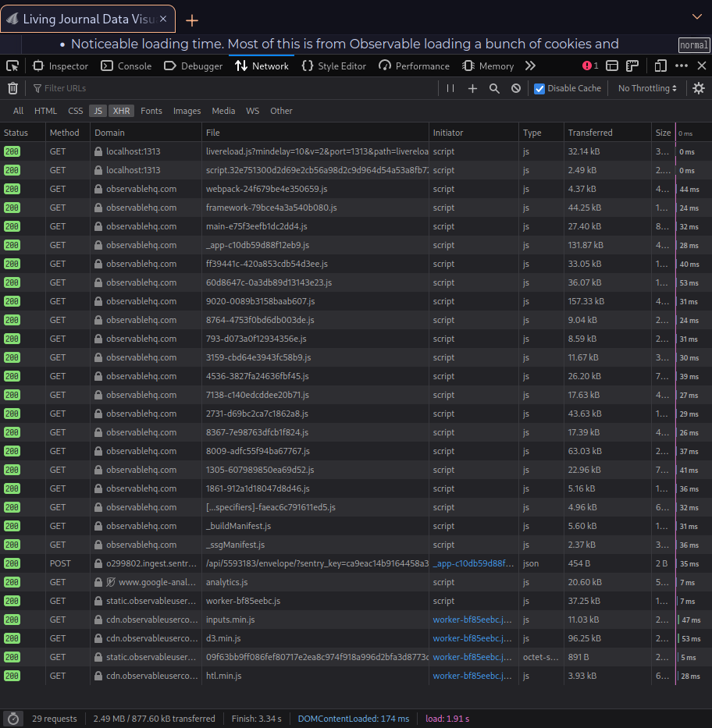Open request blocking icon
Image resolution: width=712 pixels, height=728 pixels.
(x=516, y=88)
